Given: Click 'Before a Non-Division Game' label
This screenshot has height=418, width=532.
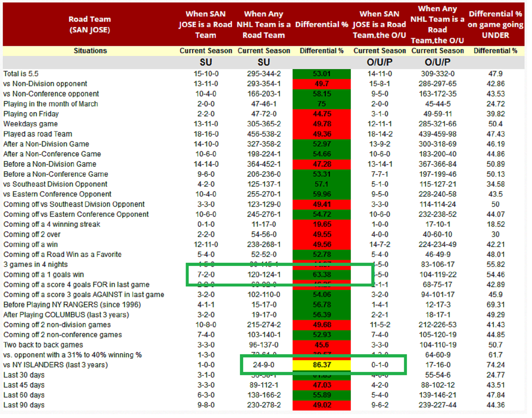Looking at the screenshot, I should point(50,164).
